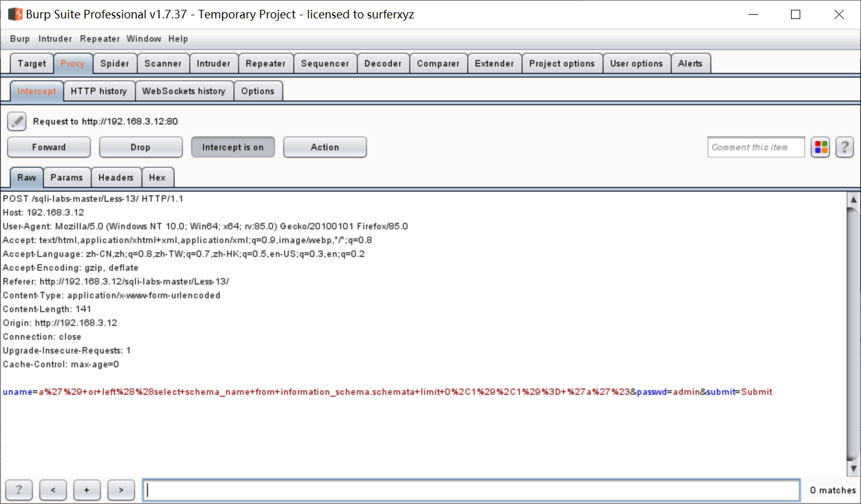Switch to the Extender tab
861x504 pixels.
pos(495,63)
